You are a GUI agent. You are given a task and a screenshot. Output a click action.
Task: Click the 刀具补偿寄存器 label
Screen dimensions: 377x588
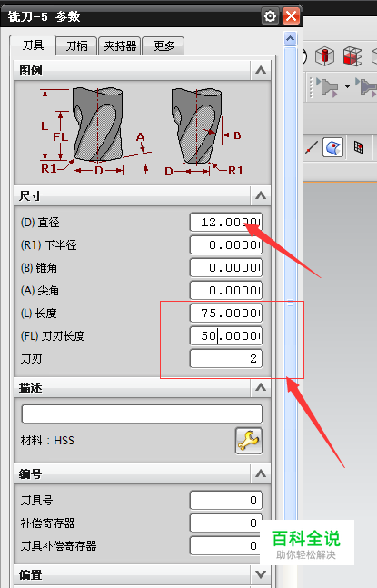(x=58, y=545)
